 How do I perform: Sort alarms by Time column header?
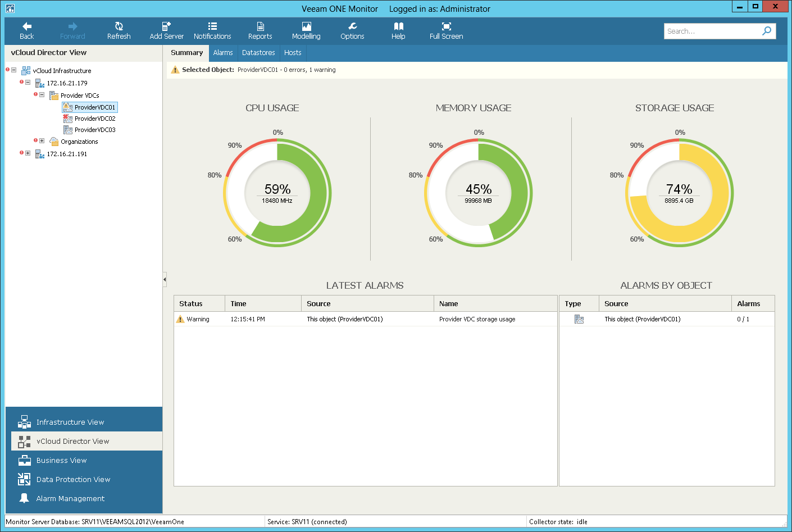point(263,303)
